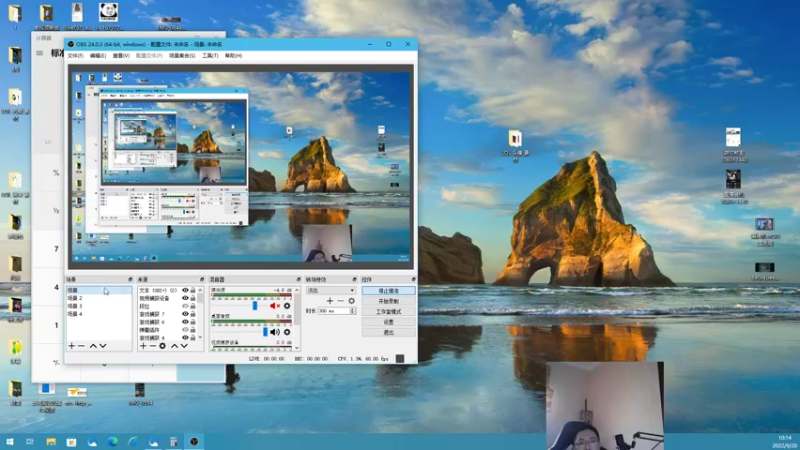
Task: Select the panda face desktop icon
Action: click(108, 16)
